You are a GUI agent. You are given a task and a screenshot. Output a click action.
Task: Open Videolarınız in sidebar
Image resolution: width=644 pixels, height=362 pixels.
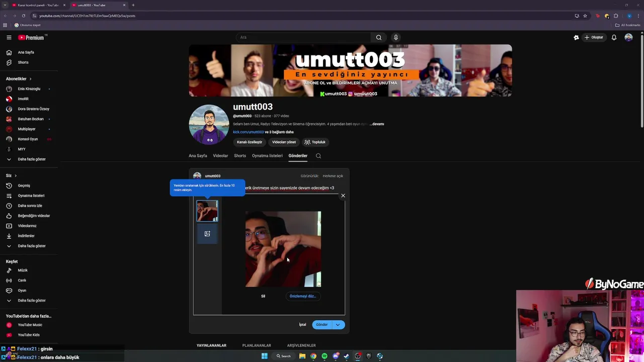pos(27,226)
